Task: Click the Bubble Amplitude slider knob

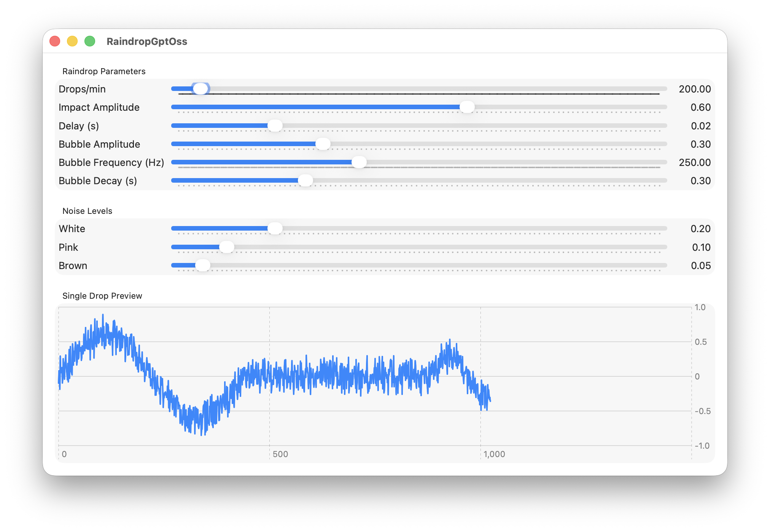Action: pos(323,144)
